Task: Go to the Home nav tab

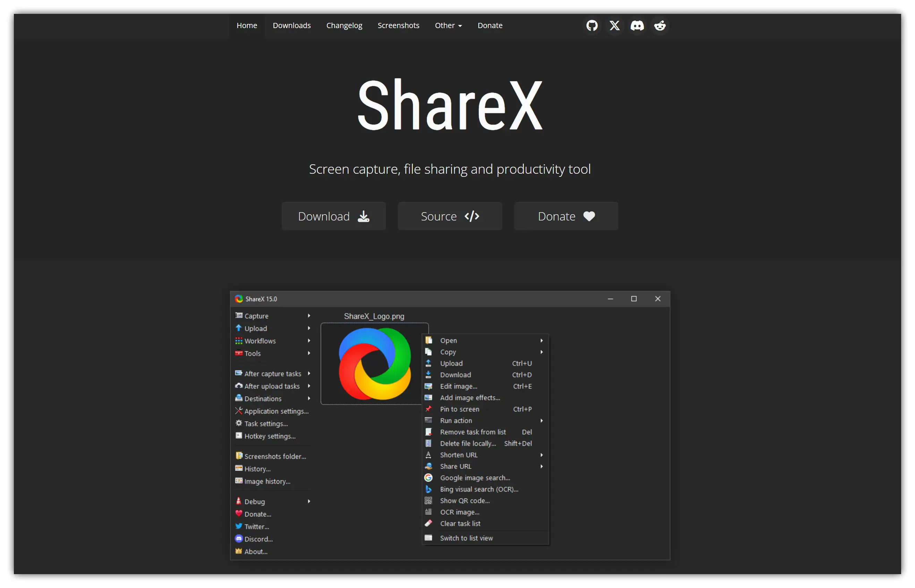Action: pos(247,26)
